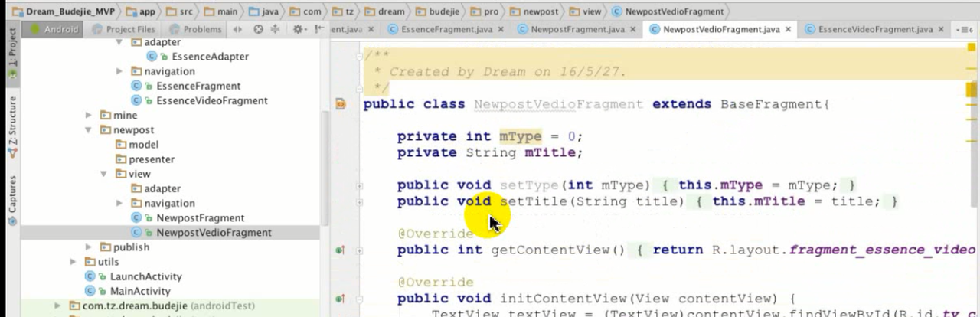
Task: Click the BaseFragment class name in code
Action: (x=771, y=104)
